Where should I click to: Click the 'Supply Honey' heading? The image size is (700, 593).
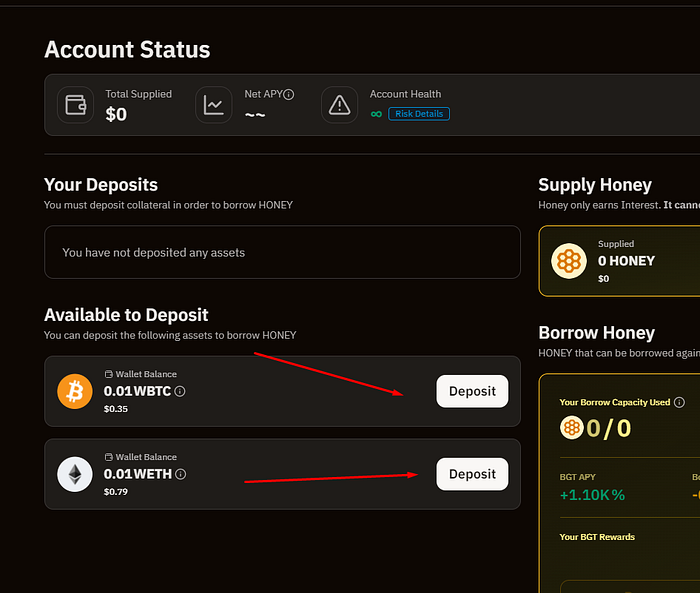pos(595,185)
